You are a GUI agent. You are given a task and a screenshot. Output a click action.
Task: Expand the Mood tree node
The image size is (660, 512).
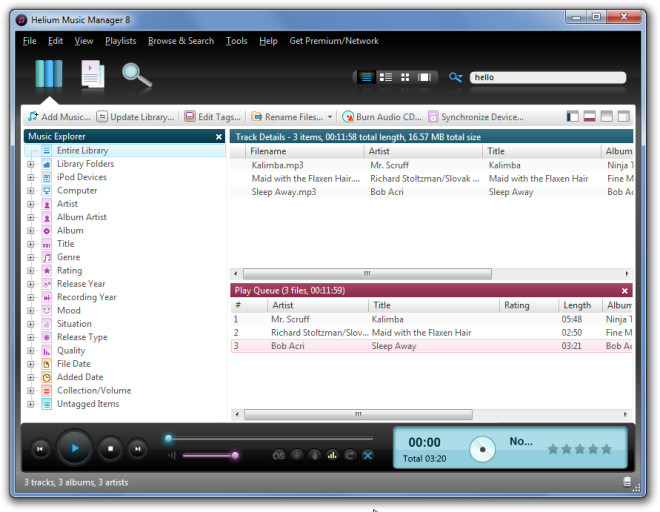click(x=31, y=311)
